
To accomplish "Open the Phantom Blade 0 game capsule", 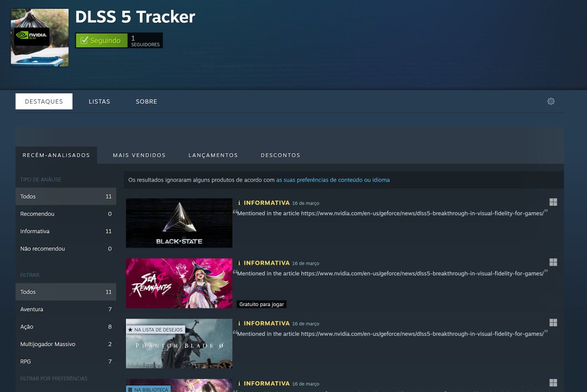I will pos(179,344).
